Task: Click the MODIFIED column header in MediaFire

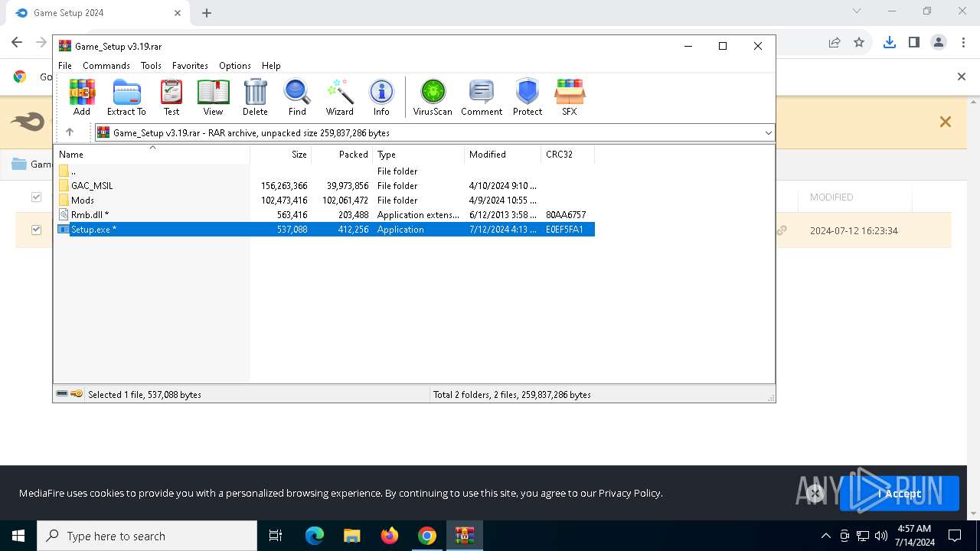Action: tap(831, 197)
